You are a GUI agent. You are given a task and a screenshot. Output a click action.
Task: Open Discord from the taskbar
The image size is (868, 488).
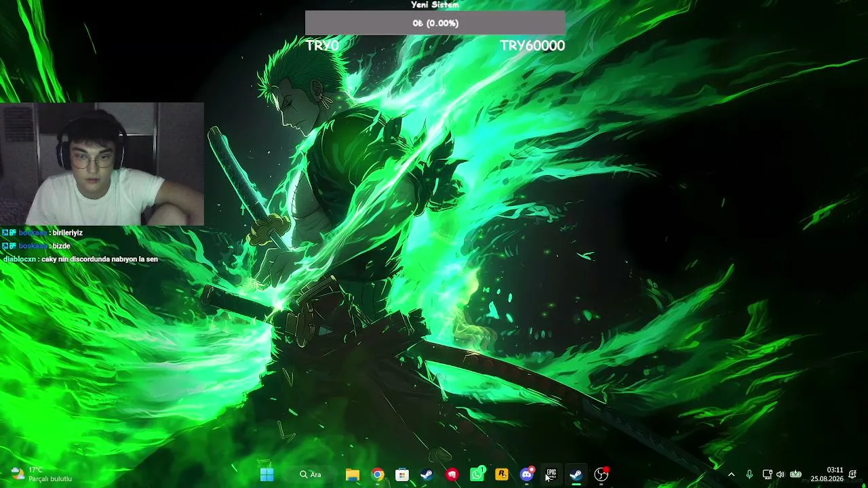point(527,474)
